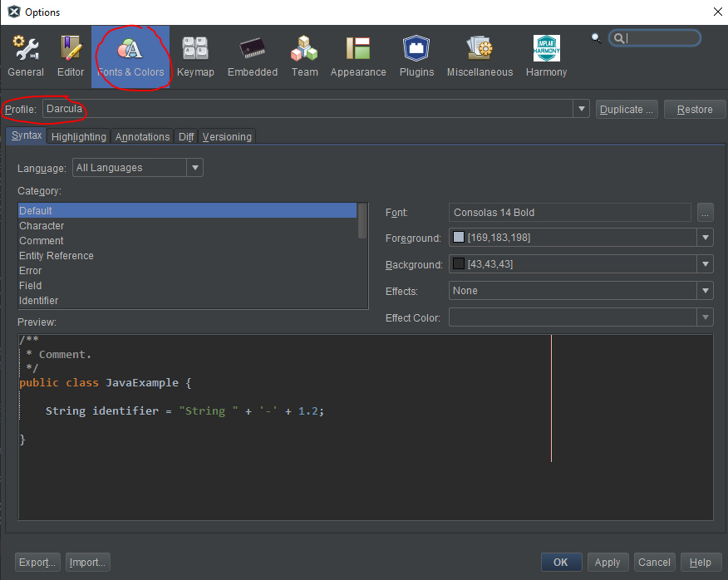Screen dimensions: 728x580
Task: Open the Effect Color dropdown
Action: pos(581,317)
